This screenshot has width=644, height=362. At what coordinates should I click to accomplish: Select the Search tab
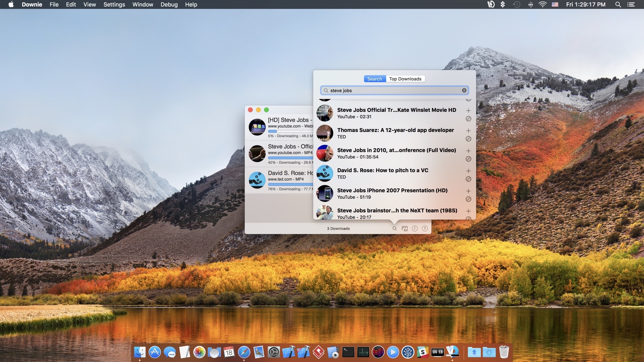click(375, 79)
